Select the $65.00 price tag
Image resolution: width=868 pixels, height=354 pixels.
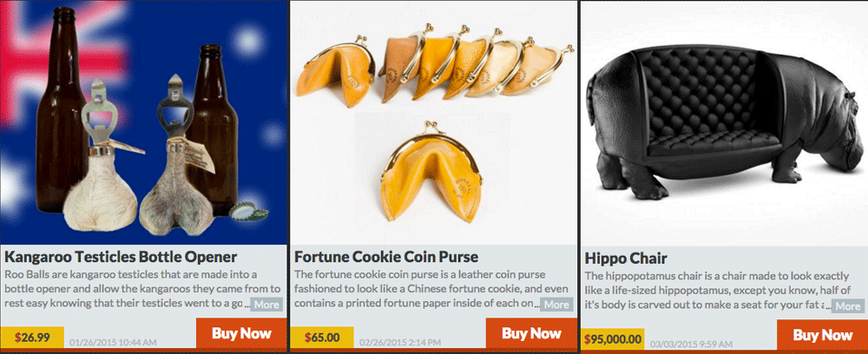click(322, 338)
